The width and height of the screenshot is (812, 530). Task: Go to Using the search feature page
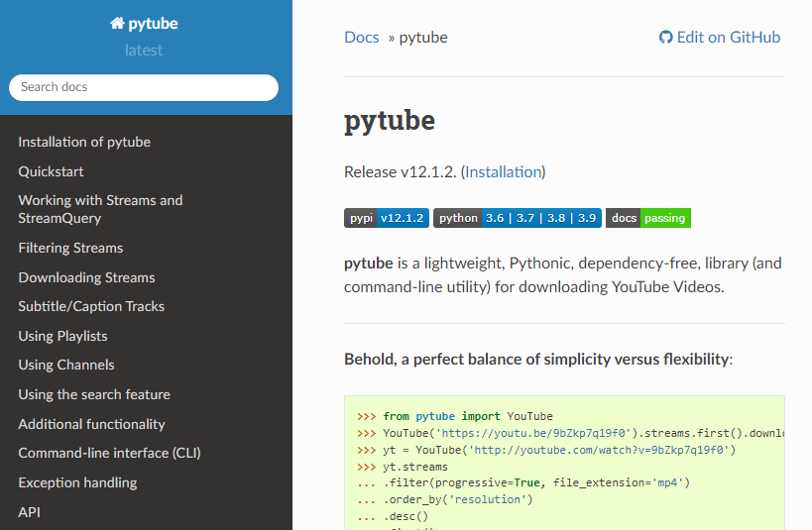coord(94,394)
